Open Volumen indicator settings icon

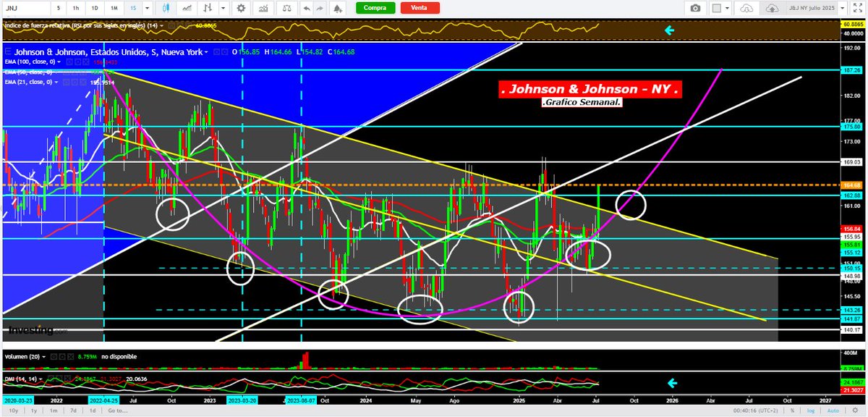(62, 357)
